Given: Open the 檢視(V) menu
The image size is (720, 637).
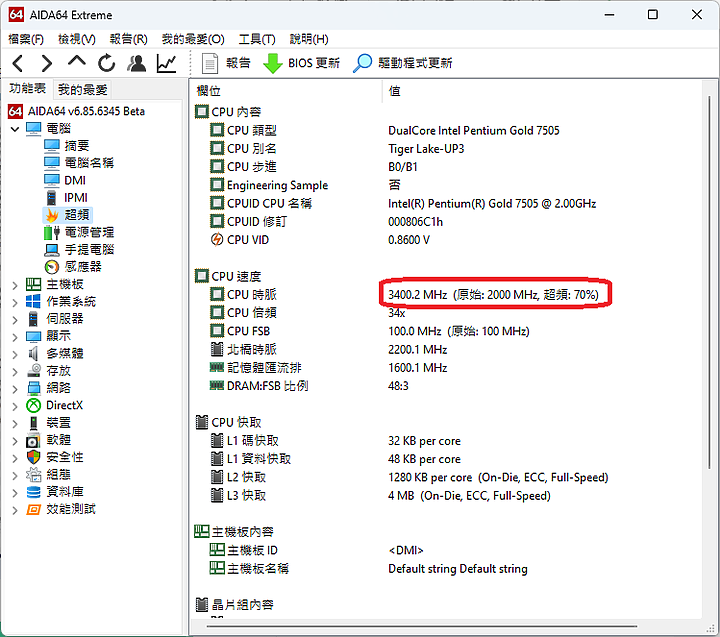Looking at the screenshot, I should click(x=77, y=39).
